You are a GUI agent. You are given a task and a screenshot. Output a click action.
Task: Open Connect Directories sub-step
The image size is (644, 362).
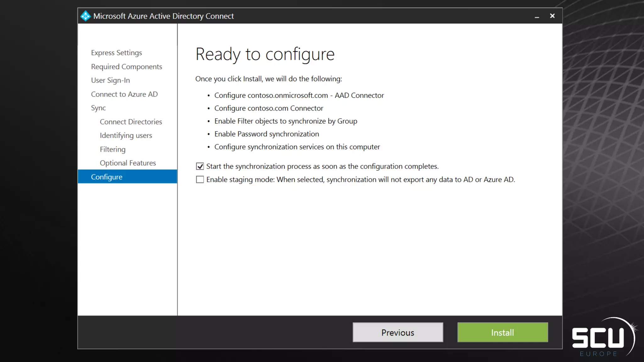coord(131,122)
